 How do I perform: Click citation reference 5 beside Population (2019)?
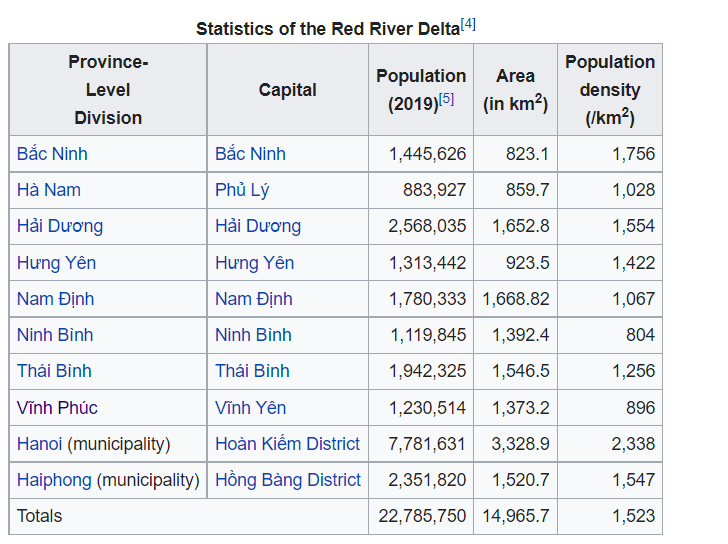[x=446, y=100]
